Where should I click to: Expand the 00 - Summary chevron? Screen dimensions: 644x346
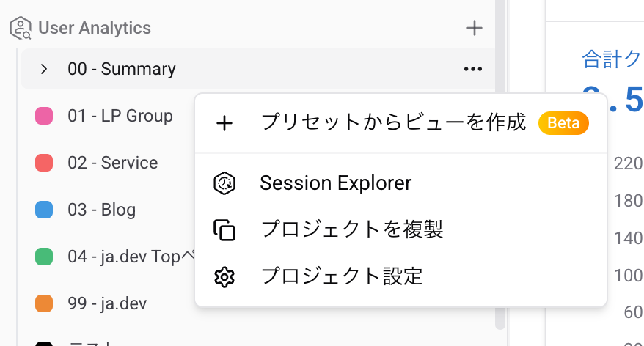[x=44, y=69]
